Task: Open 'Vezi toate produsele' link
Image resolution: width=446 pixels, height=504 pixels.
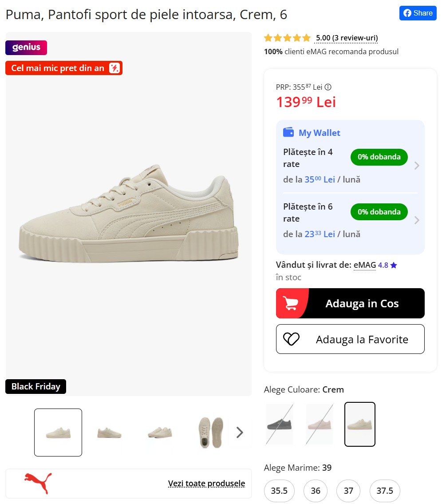Action: pos(206,484)
